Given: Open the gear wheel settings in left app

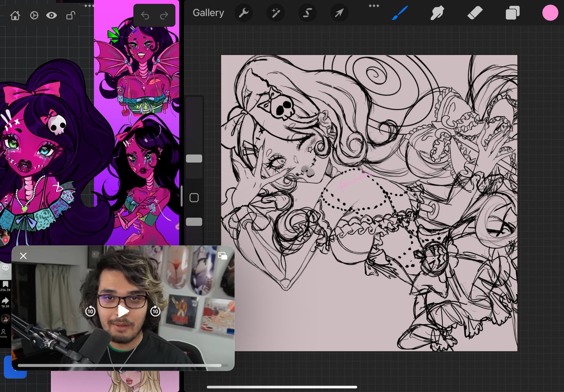Looking at the screenshot, I should 34,16.
